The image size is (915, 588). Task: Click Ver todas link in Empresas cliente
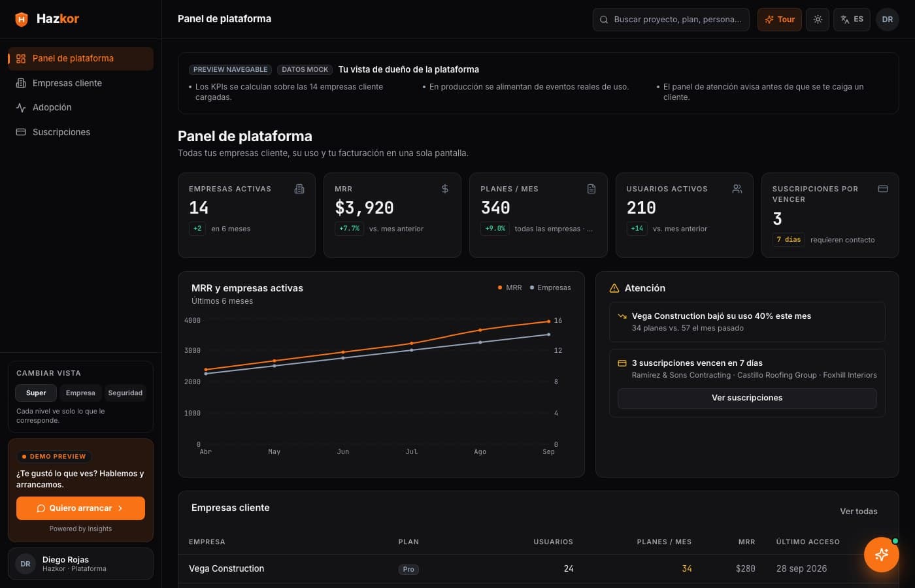click(x=859, y=512)
